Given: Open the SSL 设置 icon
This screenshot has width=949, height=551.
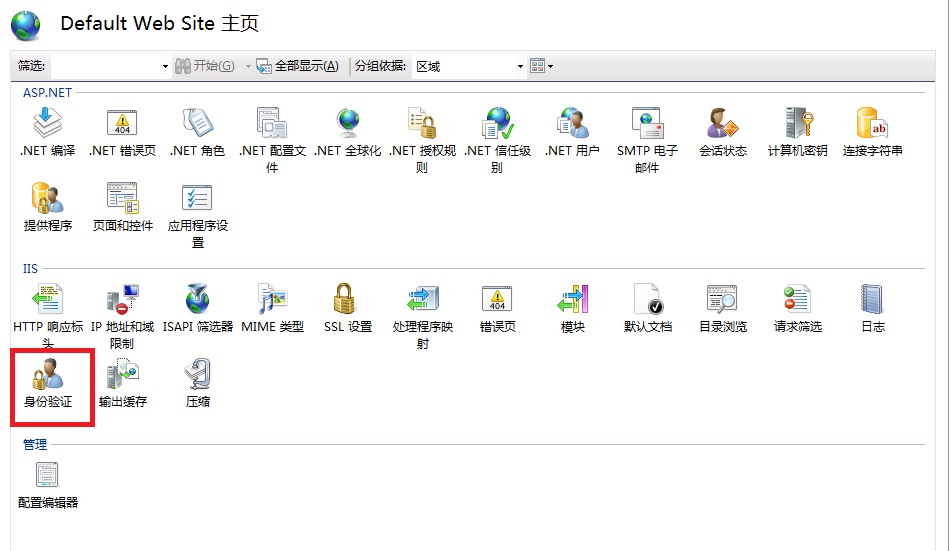Looking at the screenshot, I should pos(347,299).
